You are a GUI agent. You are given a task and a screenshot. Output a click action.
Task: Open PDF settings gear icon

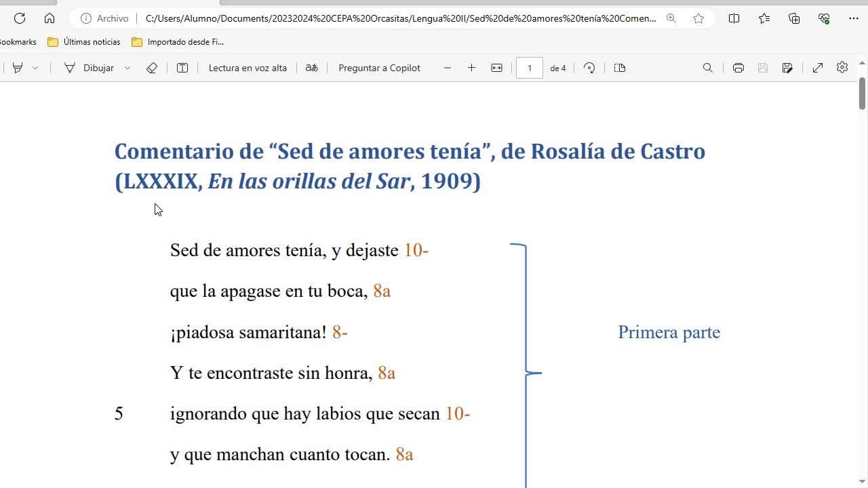842,68
